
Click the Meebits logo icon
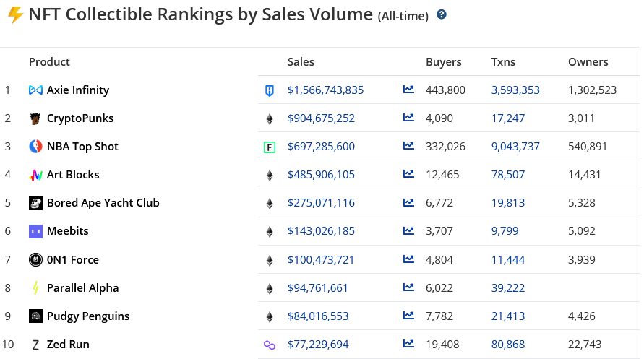click(x=35, y=231)
